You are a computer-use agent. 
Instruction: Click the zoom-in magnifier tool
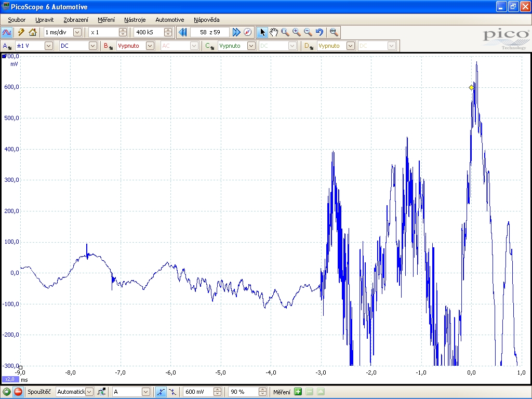[297, 32]
